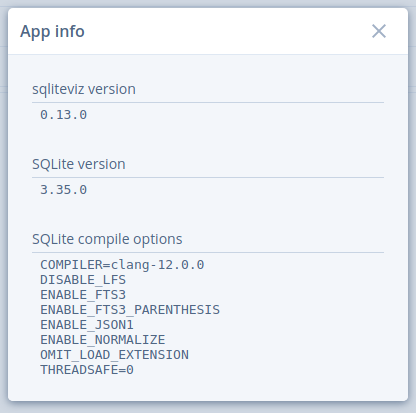The height and width of the screenshot is (413, 416).
Task: Select the SQLite version heading
Action: coord(79,164)
